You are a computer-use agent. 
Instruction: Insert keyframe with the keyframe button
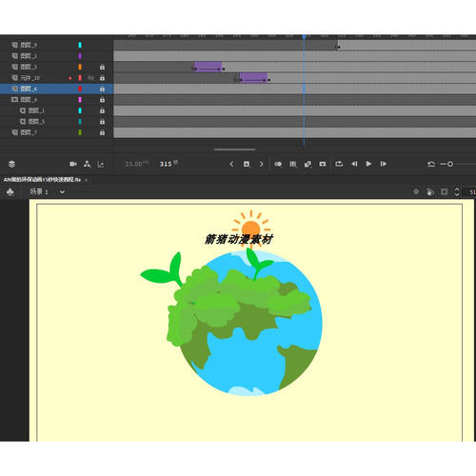tap(247, 164)
